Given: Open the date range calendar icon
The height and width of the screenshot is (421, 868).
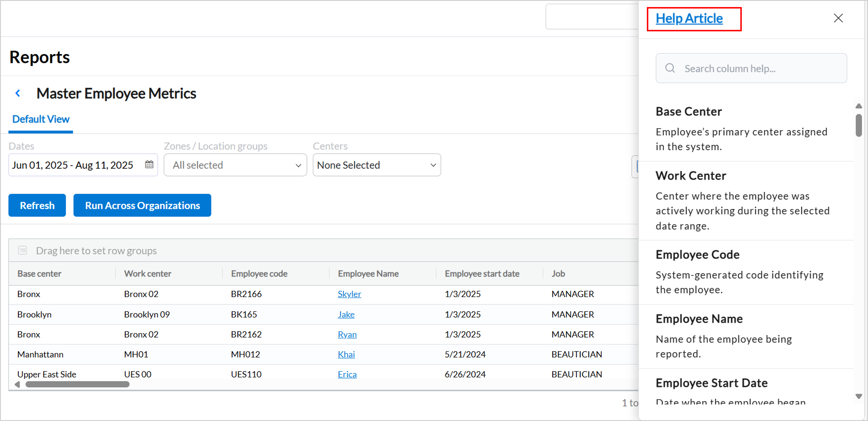Looking at the screenshot, I should click(x=149, y=165).
